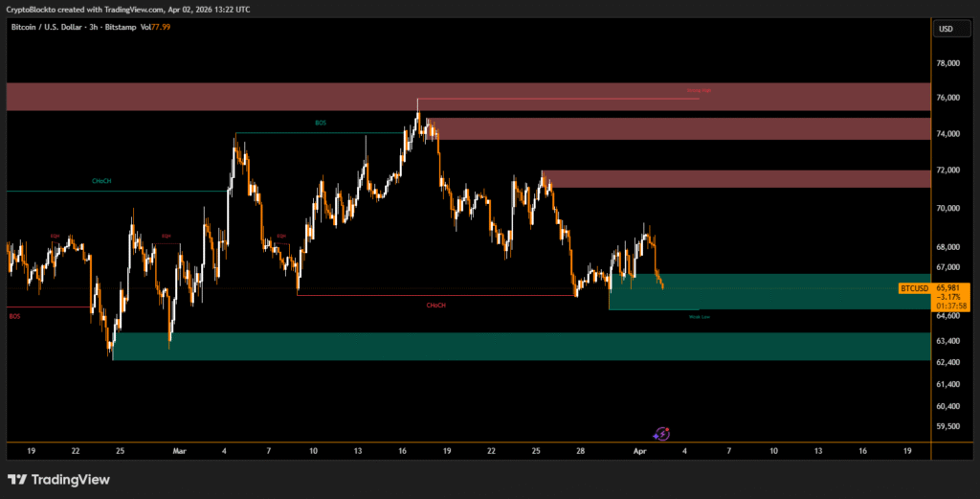
Task: Click the orange BTCUSD price label
Action: [x=915, y=287]
